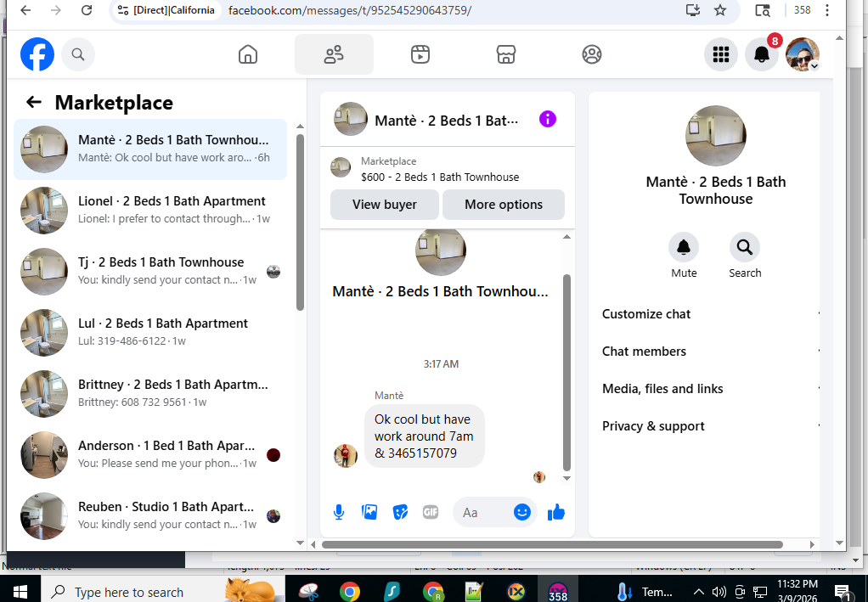Open the Groups tab icon

(x=592, y=54)
